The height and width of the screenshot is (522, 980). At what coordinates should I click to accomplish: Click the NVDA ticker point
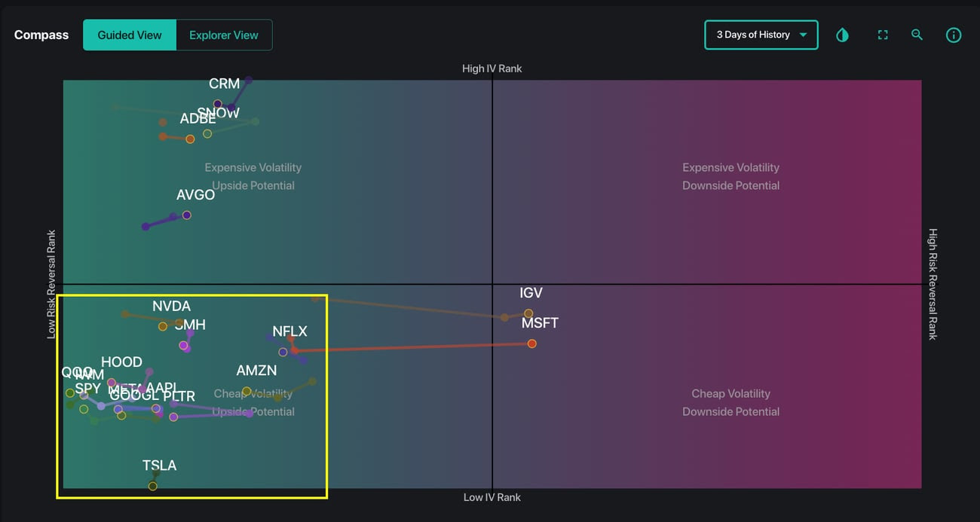[x=163, y=326]
